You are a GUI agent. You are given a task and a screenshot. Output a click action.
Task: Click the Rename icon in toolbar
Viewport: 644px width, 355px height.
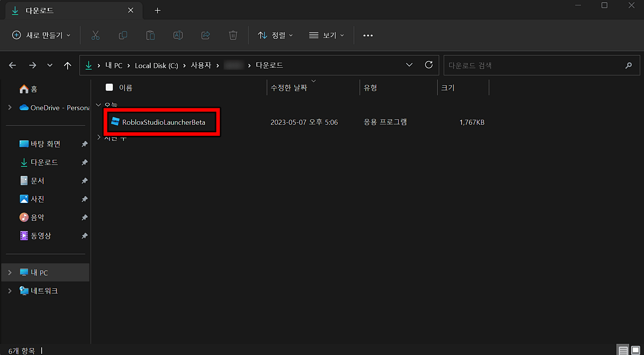point(178,35)
